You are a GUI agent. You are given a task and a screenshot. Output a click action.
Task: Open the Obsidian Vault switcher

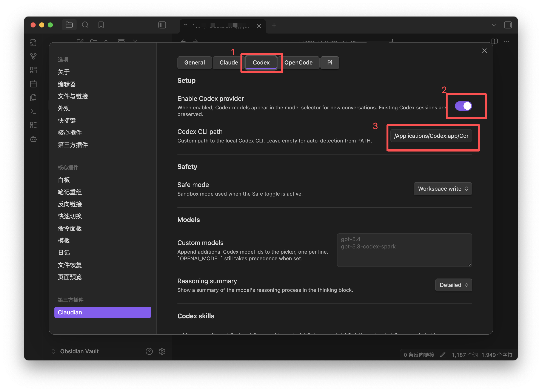(x=75, y=351)
